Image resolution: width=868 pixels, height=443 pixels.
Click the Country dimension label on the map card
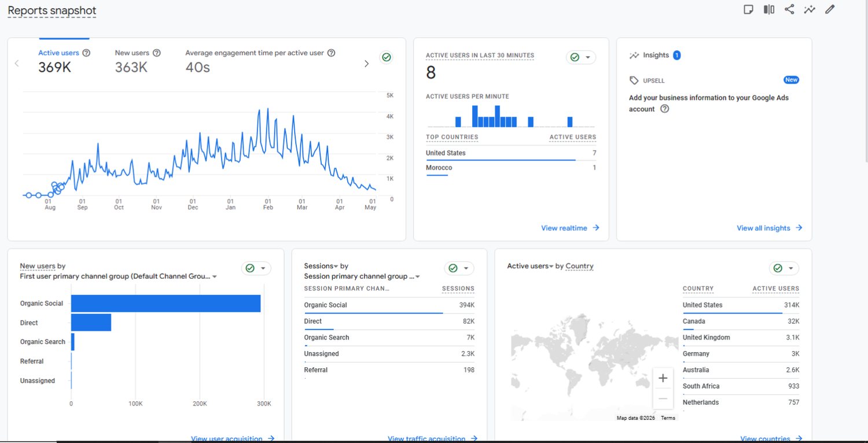pyautogui.click(x=580, y=266)
